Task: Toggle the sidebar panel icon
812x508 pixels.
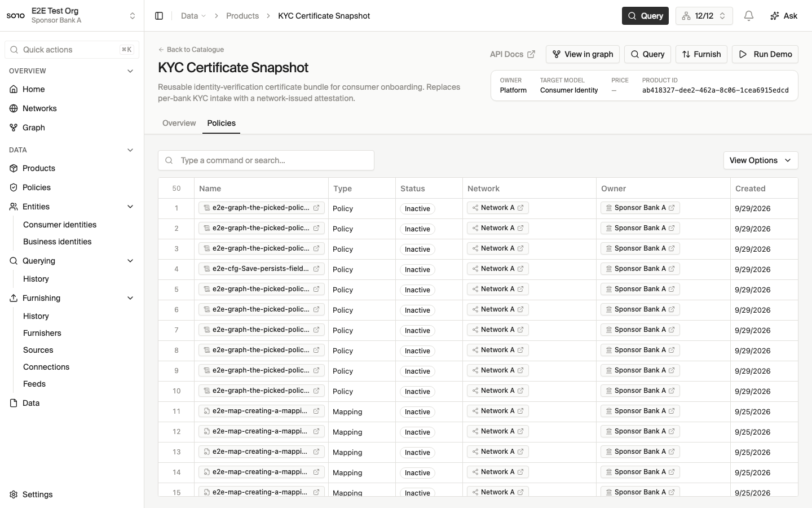Action: point(159,16)
